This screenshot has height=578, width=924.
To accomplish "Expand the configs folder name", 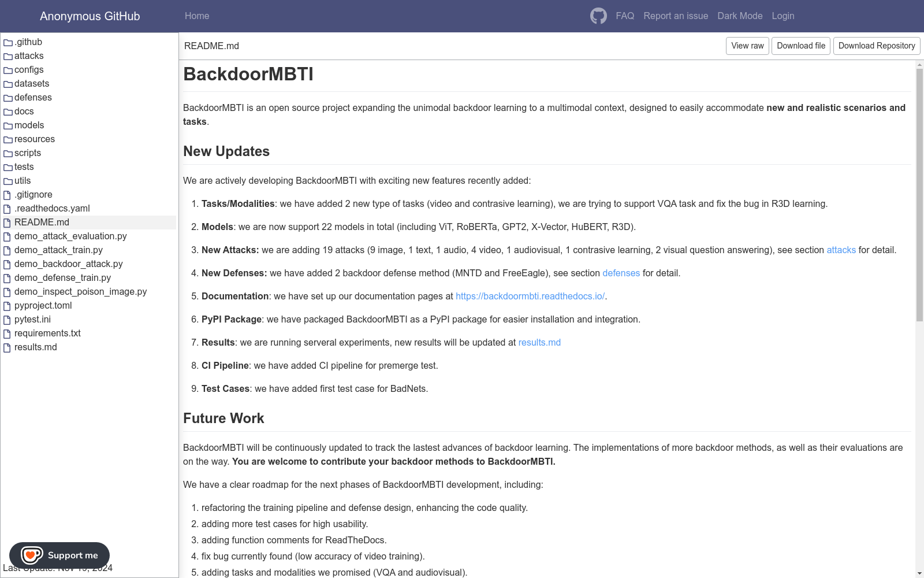I will tap(29, 70).
